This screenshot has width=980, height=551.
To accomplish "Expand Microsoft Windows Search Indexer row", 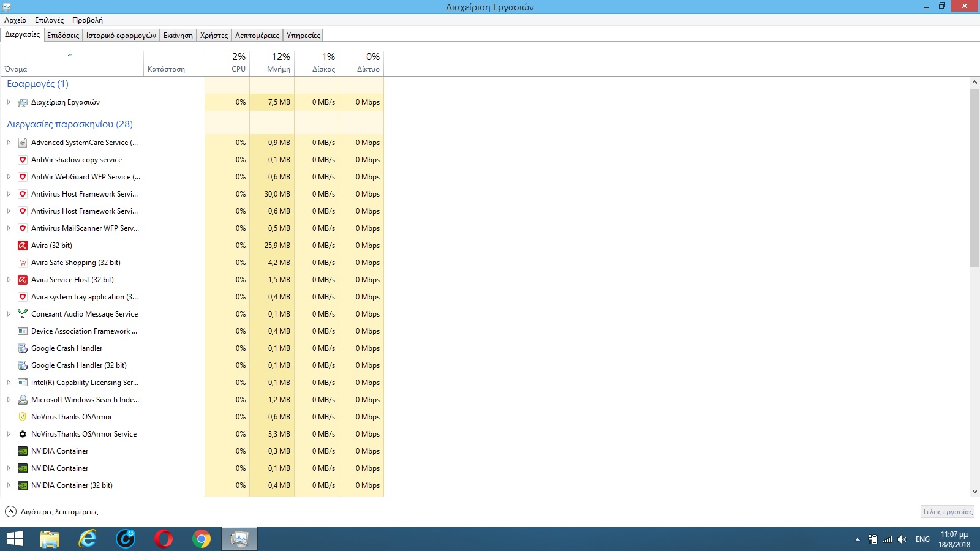I will (x=9, y=400).
